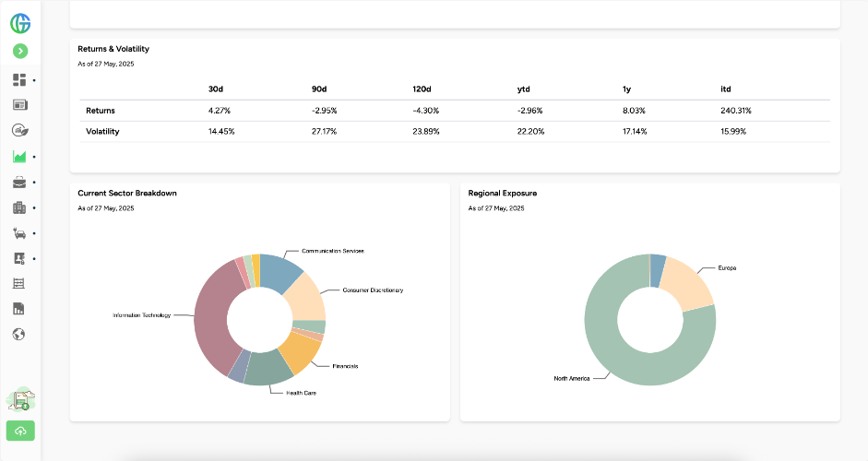This screenshot has height=461, width=868.
Task: Expand sidebar with green arrow button
Action: [20, 52]
